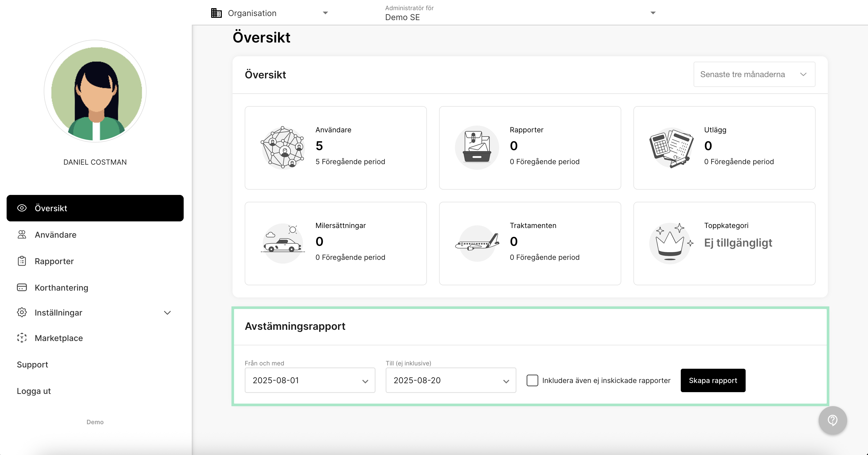Click the inbox tray illustration on Rapporter card
Screen dimensions: 868x455
coord(477,148)
